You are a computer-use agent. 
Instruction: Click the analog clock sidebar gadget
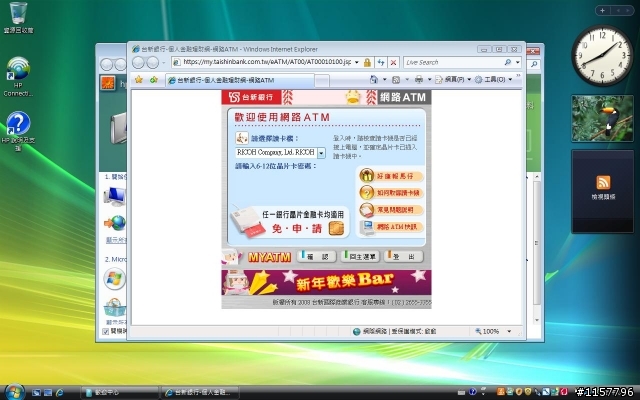(602, 56)
